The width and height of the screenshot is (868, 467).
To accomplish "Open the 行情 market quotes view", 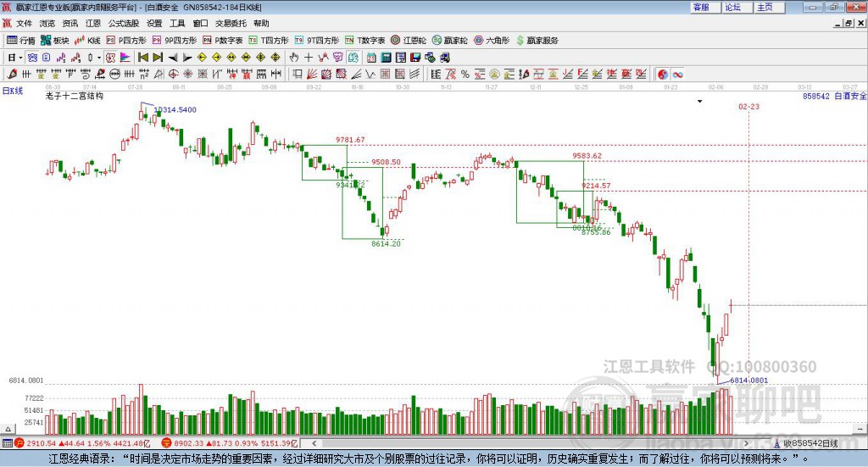I will coord(20,41).
